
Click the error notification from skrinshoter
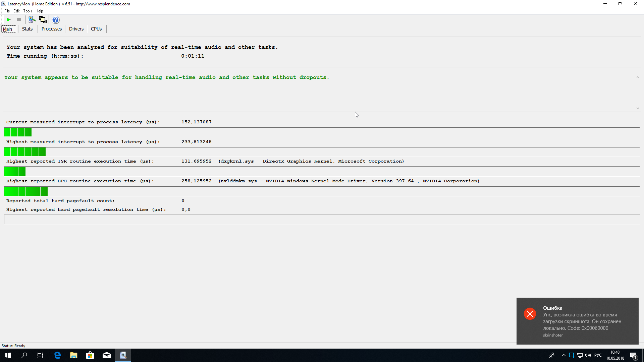tap(577, 321)
